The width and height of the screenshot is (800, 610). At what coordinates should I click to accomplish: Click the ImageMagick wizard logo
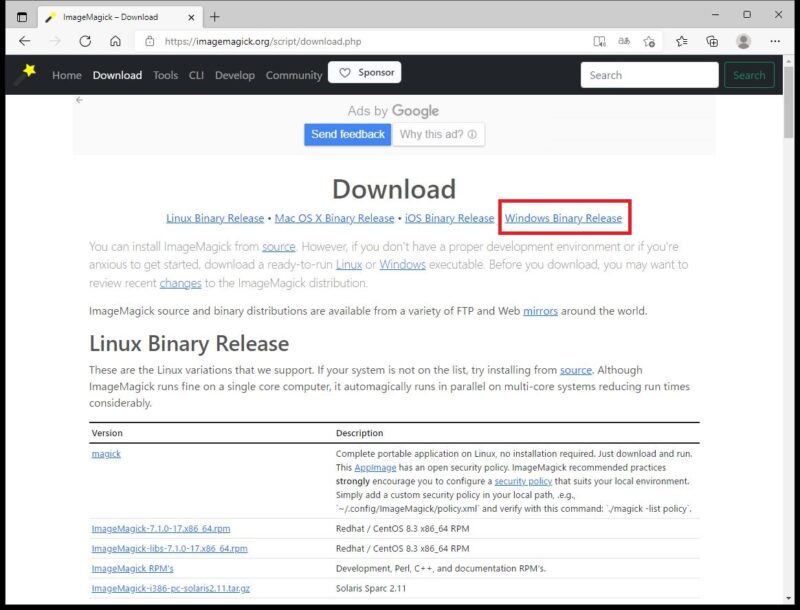click(25, 74)
